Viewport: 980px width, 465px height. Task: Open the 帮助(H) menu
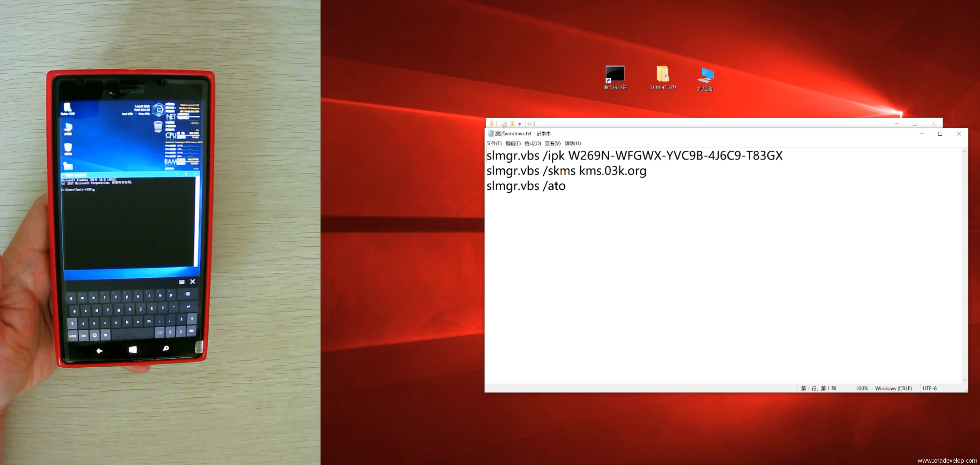coord(572,144)
